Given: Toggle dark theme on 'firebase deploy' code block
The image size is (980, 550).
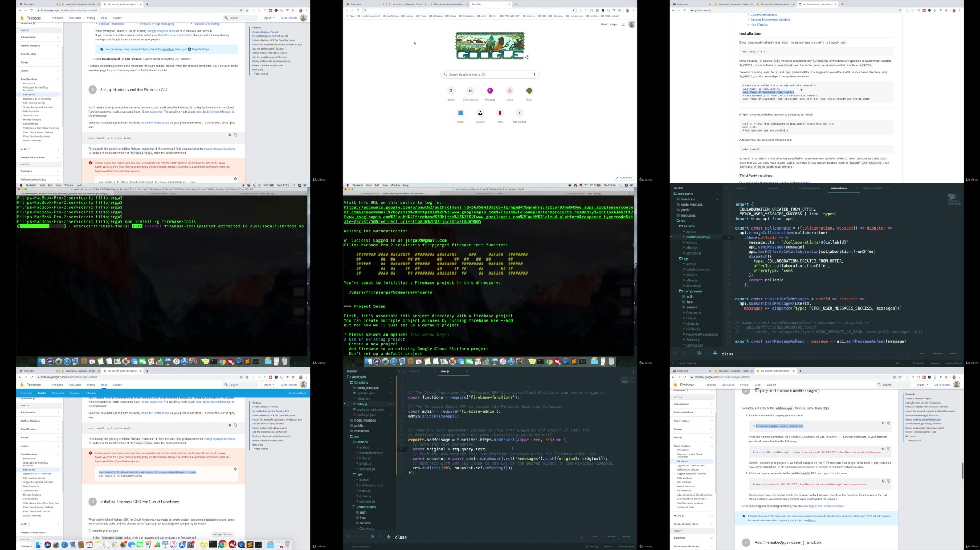Looking at the screenshot, I should 883,423.
